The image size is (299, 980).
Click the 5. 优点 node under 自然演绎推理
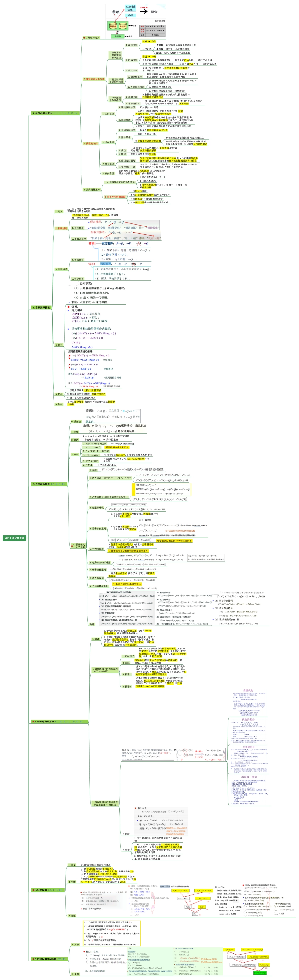tap(59, 394)
